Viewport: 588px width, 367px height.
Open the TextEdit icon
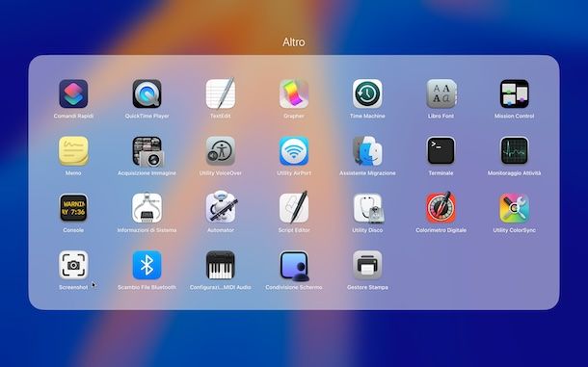tap(221, 93)
